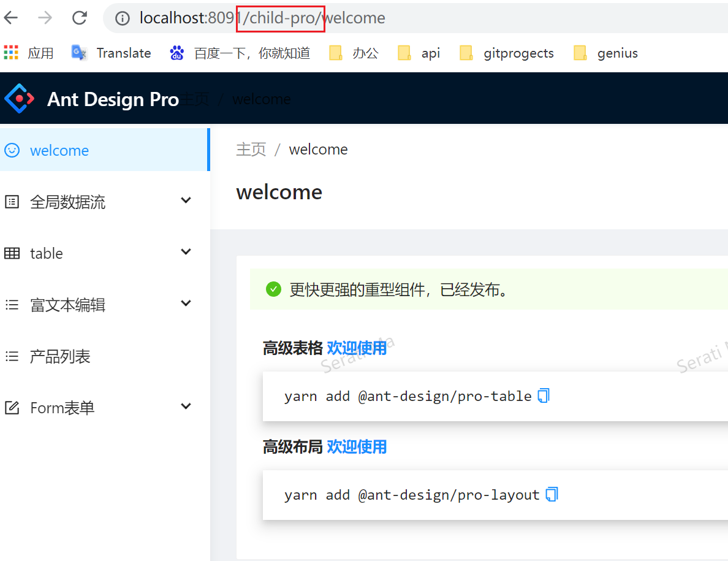This screenshot has height=561, width=728.
Task: Click the Baidu paw bookmark icon
Action: (x=177, y=53)
